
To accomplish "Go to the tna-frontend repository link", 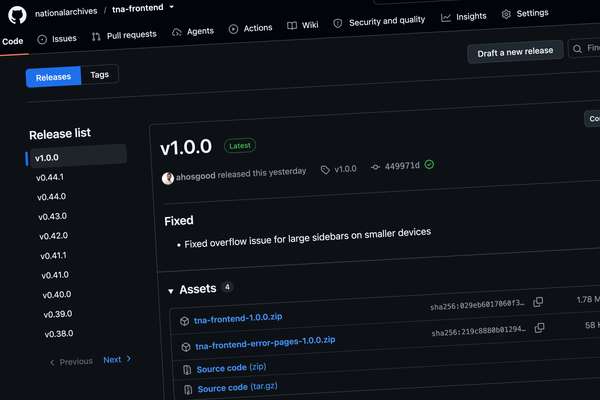I will pos(137,8).
